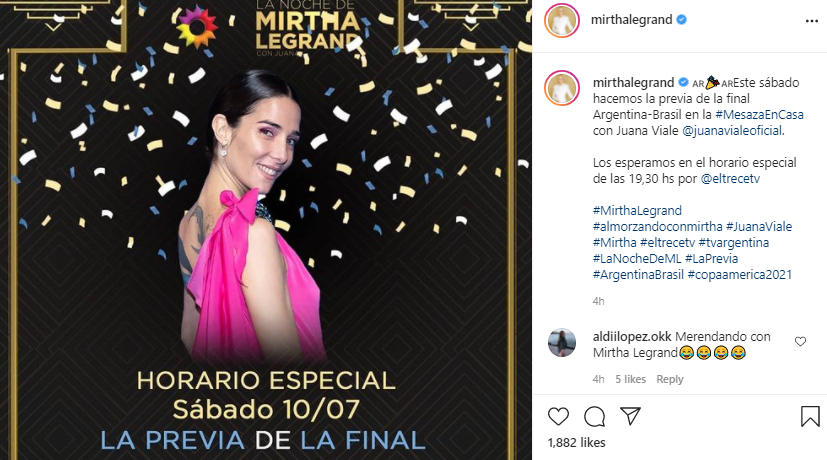Open the mirthalegrand username in the header
The height and width of the screenshot is (460, 827).
click(631, 20)
